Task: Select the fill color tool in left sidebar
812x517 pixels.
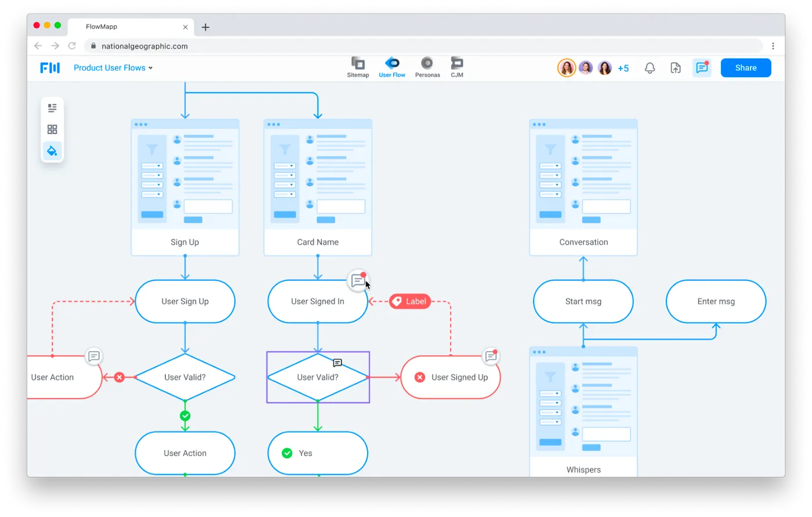Action: pos(52,151)
